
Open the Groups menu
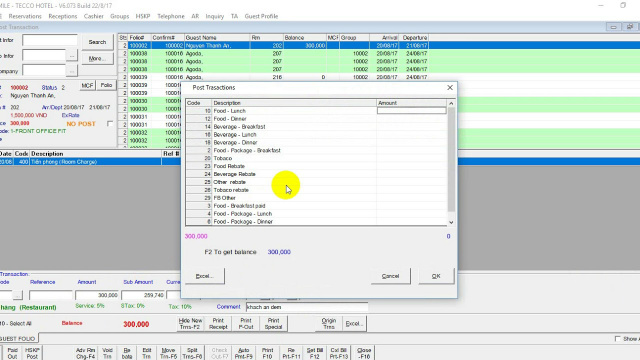pyautogui.click(x=119, y=16)
